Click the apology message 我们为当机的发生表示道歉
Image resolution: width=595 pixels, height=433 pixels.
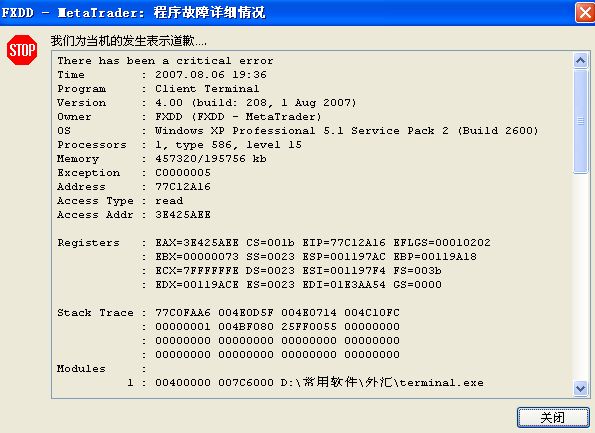(129, 41)
